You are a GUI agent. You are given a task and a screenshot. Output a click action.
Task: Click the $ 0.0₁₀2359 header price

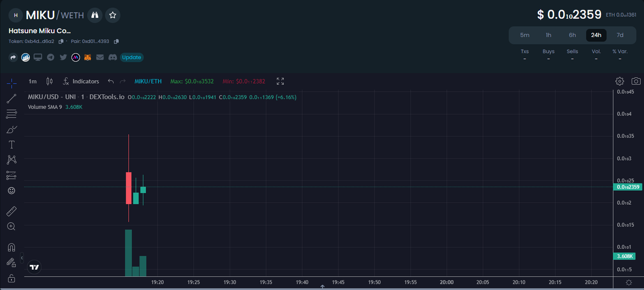569,14
